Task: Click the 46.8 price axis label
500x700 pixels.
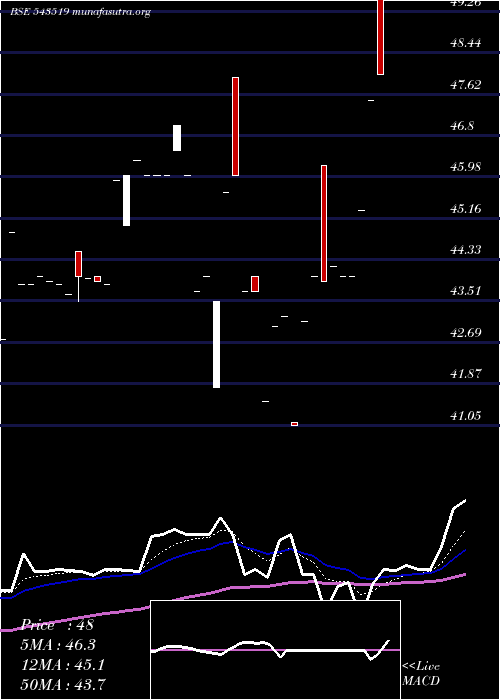Action: click(x=462, y=126)
